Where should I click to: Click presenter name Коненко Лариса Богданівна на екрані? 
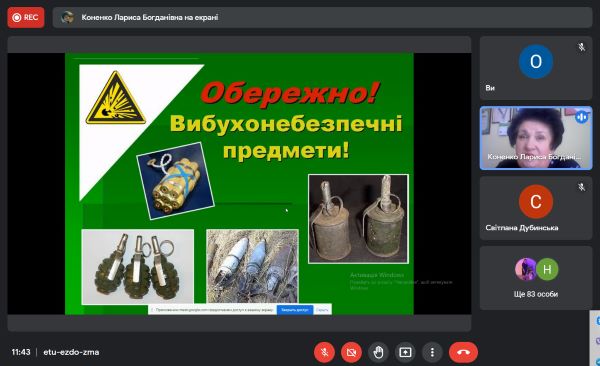pyautogui.click(x=150, y=17)
